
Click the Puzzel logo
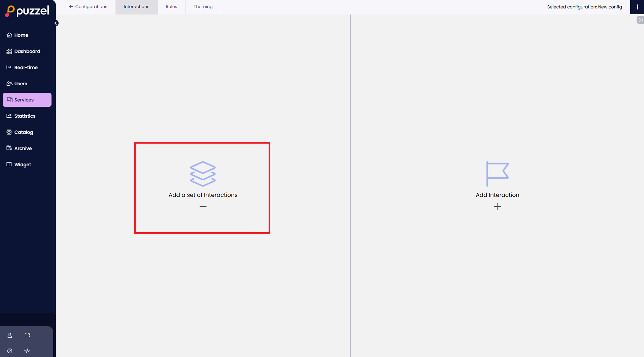pos(27,11)
